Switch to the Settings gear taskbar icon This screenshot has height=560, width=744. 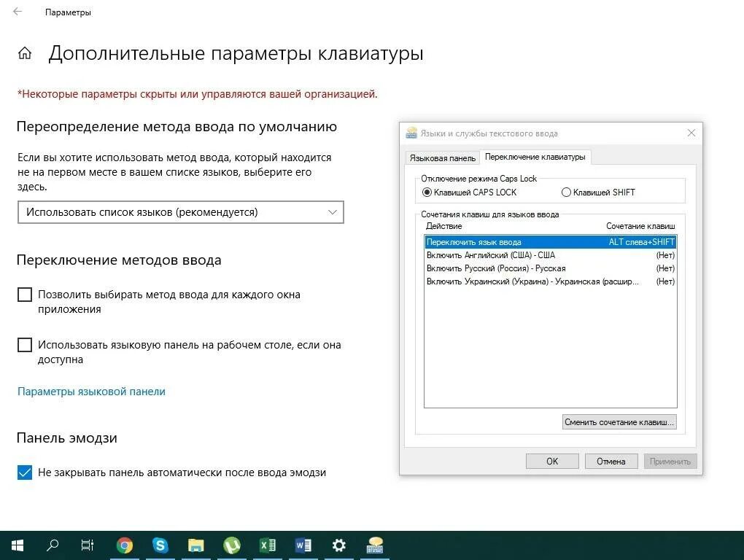[x=338, y=545]
